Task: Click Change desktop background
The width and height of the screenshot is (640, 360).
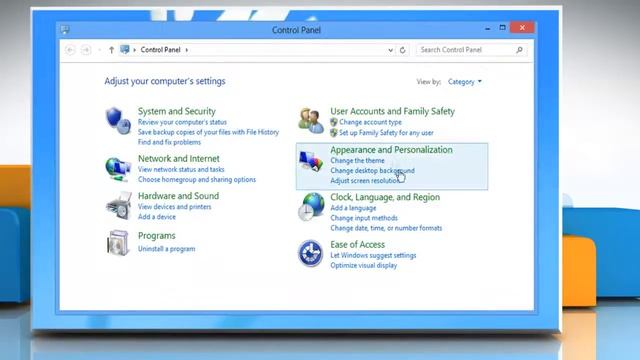Action: [x=372, y=171]
